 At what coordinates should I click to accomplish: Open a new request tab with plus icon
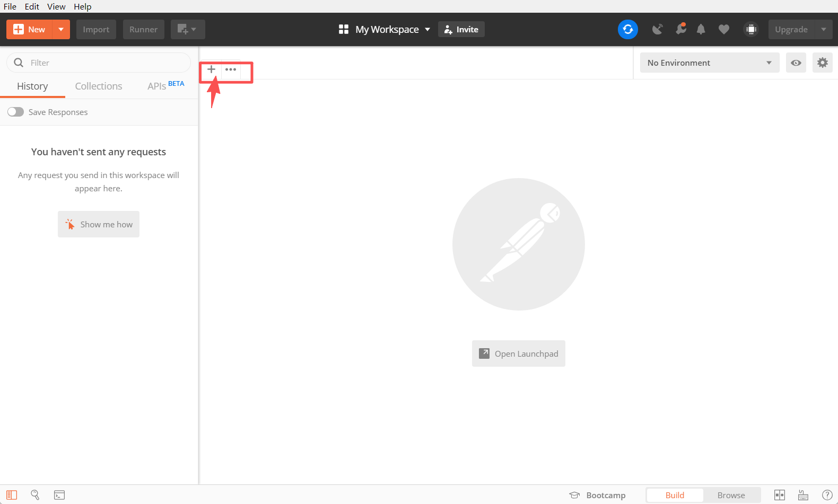tap(211, 69)
